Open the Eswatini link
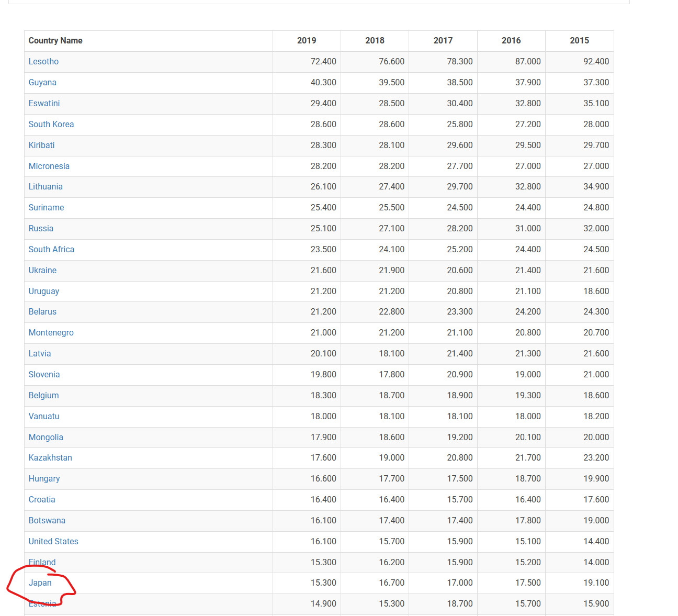The width and height of the screenshot is (678, 616). [x=44, y=103]
